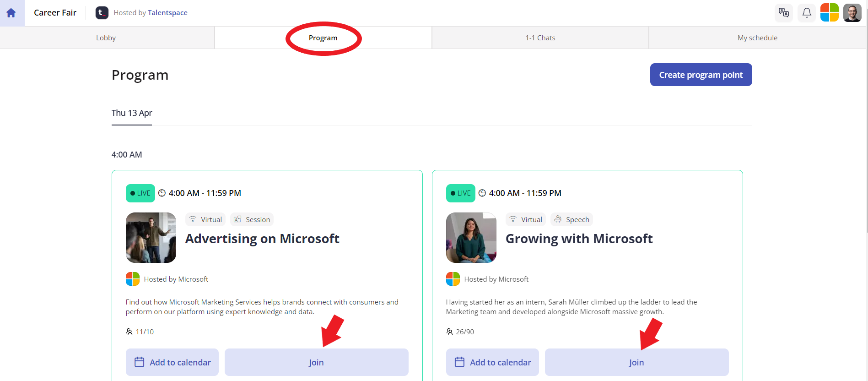Click the Growing with Microsoft title
This screenshot has width=868, height=381.
point(579,239)
